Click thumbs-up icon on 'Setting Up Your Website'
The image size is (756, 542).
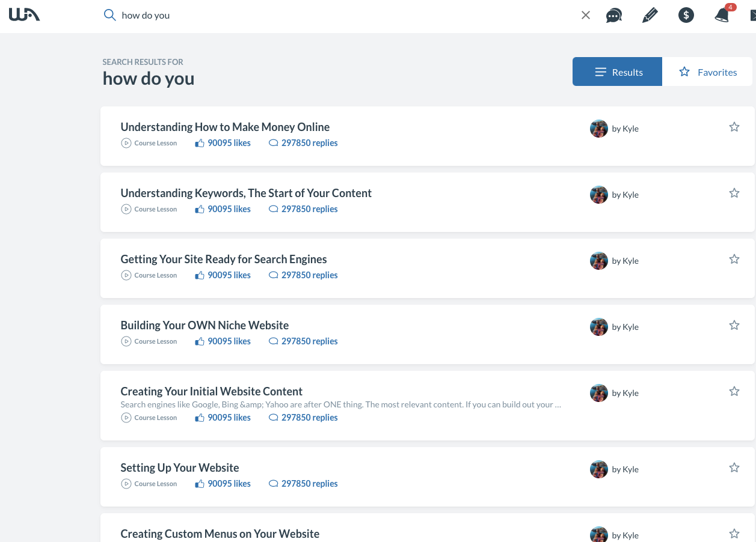coord(200,484)
